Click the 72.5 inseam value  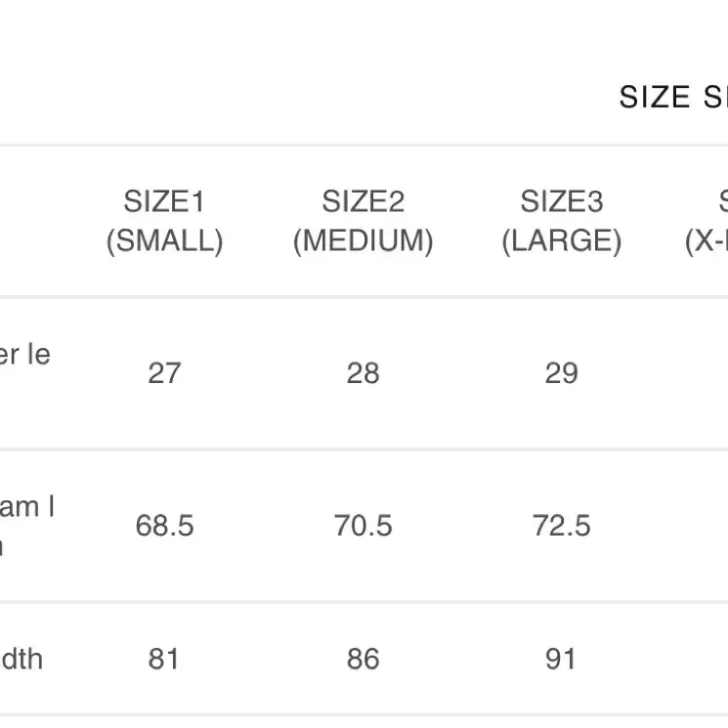(561, 526)
